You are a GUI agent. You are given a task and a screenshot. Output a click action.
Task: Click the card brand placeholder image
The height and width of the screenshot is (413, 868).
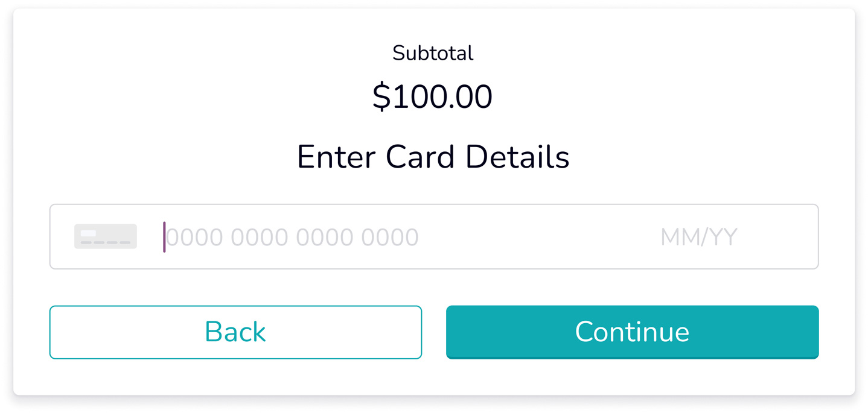[x=106, y=236]
